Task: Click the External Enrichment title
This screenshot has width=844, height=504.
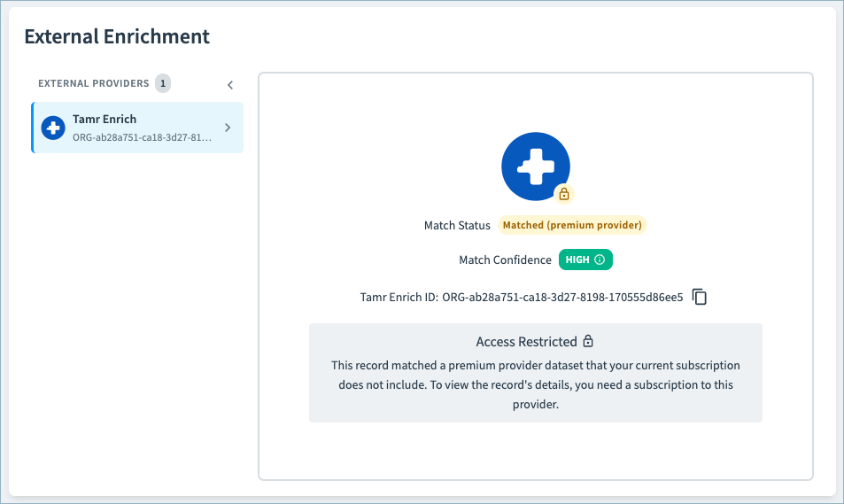Action: [x=117, y=36]
